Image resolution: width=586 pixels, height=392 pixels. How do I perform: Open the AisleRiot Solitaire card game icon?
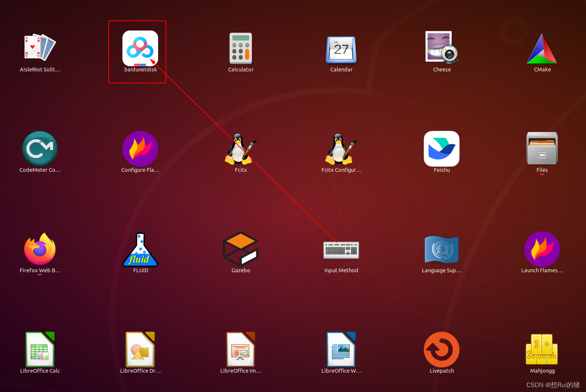coord(40,48)
